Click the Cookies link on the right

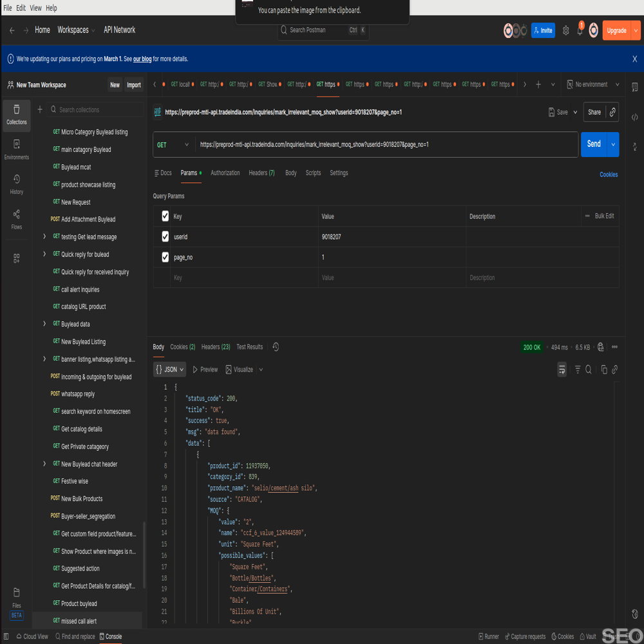[609, 175]
